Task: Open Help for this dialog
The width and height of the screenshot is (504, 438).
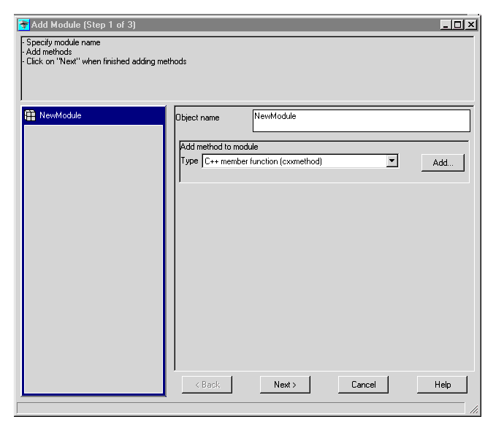Action: point(442,385)
